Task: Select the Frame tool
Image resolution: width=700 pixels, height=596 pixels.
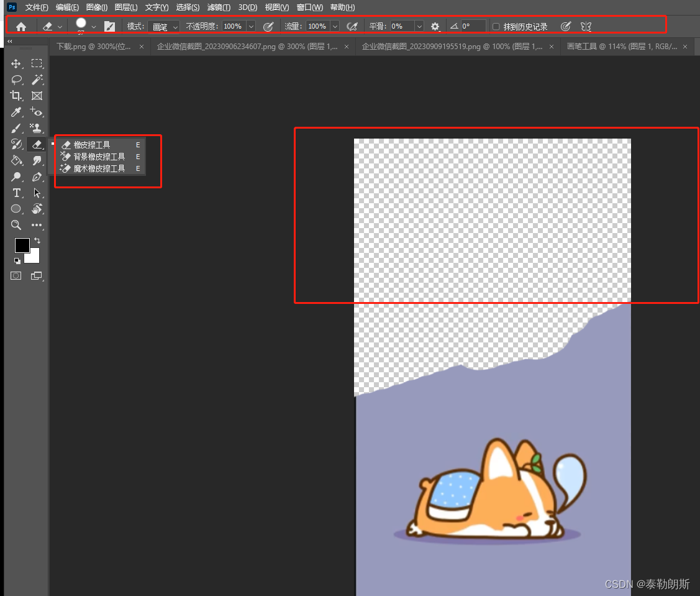Action: 37,96
